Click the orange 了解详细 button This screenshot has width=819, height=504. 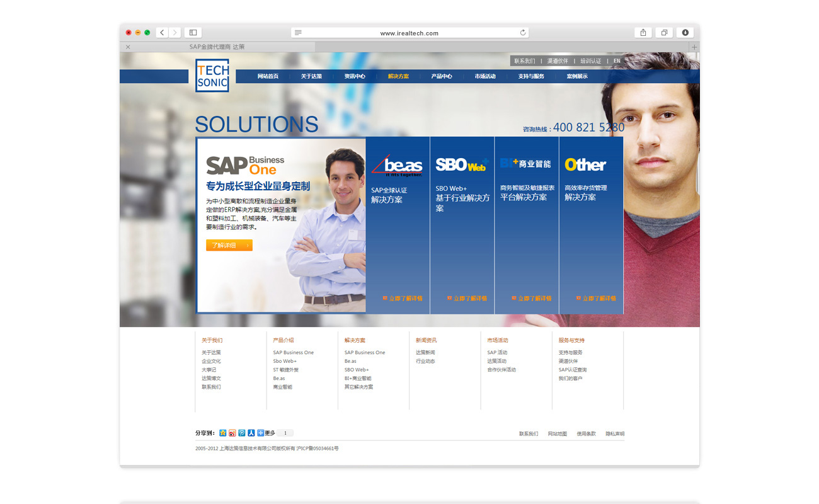[x=229, y=245]
